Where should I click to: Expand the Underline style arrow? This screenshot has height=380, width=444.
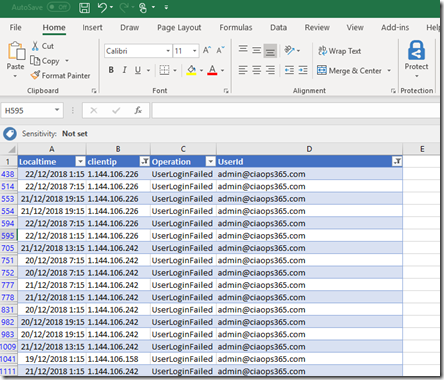[148, 70]
